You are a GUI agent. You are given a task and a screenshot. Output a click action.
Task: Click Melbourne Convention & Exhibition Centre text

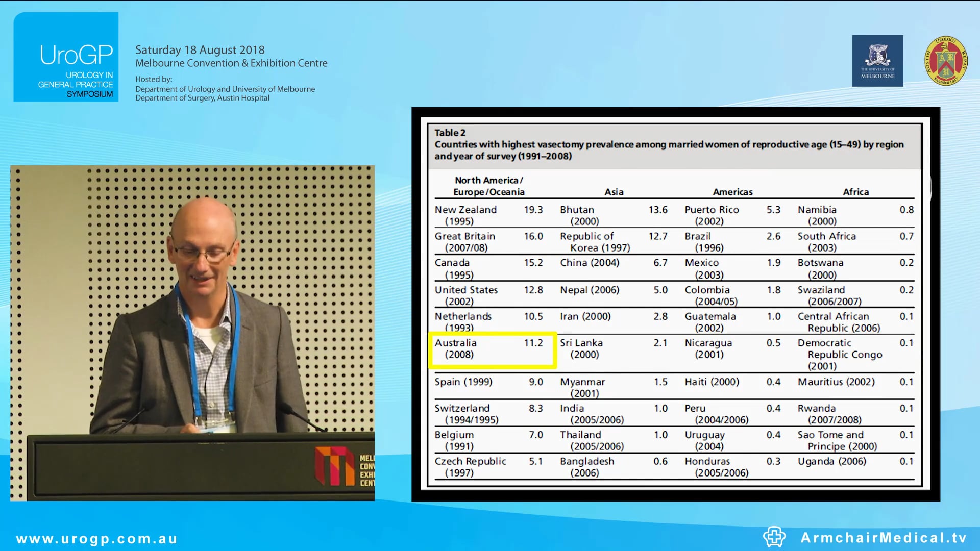(x=231, y=63)
